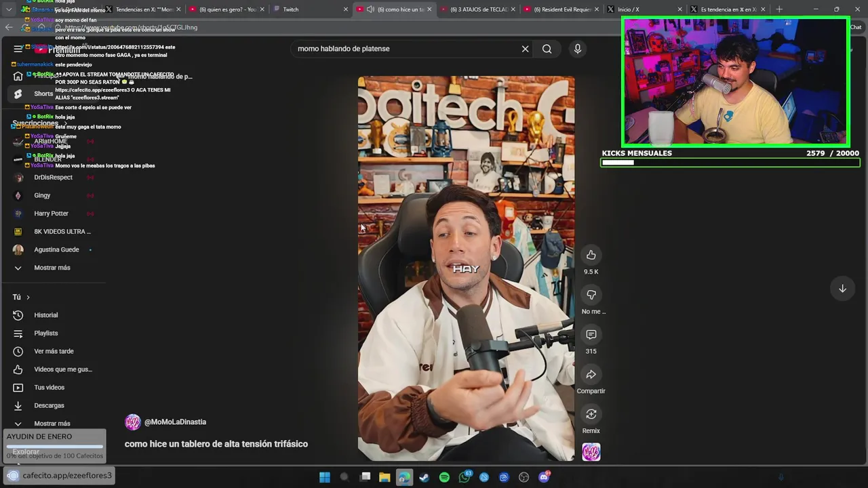Click the video title 'como hice un tablero'
Viewport: 868px width, 488px height.
[x=216, y=444]
